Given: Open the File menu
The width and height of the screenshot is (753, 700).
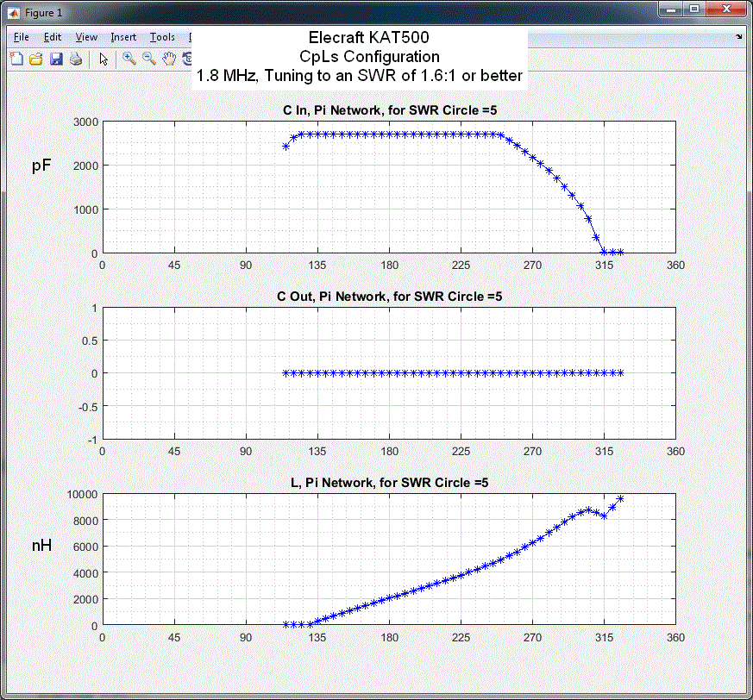Looking at the screenshot, I should [21, 37].
